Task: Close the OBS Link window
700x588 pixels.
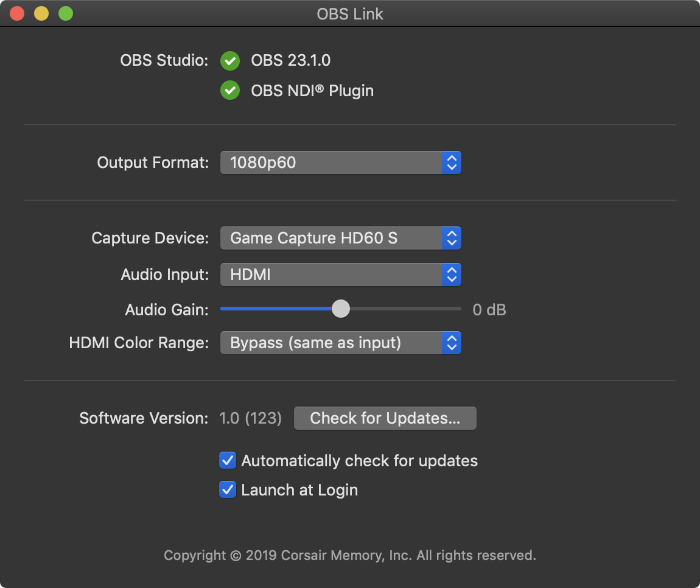Action: [x=17, y=13]
